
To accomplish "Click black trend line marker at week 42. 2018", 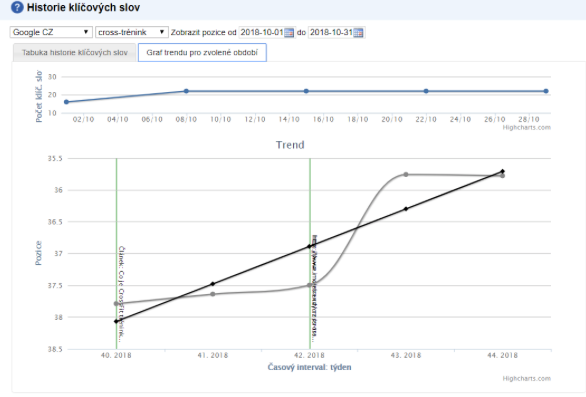I will point(309,246).
